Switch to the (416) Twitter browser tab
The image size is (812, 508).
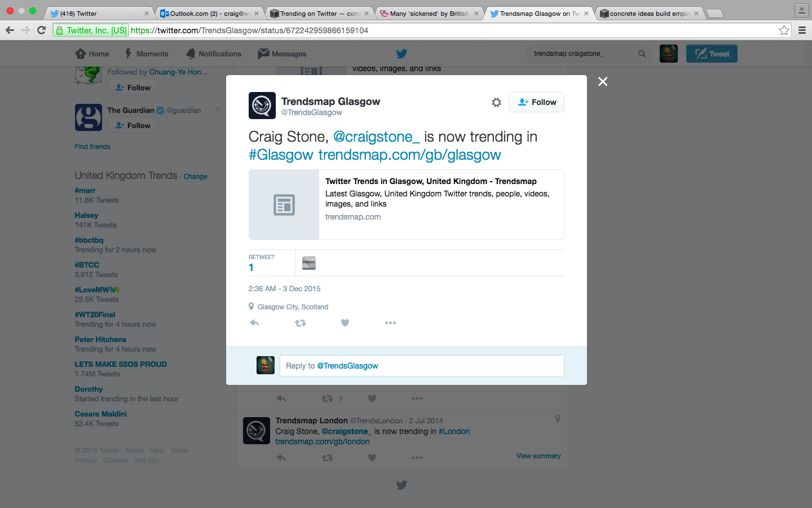click(99, 14)
